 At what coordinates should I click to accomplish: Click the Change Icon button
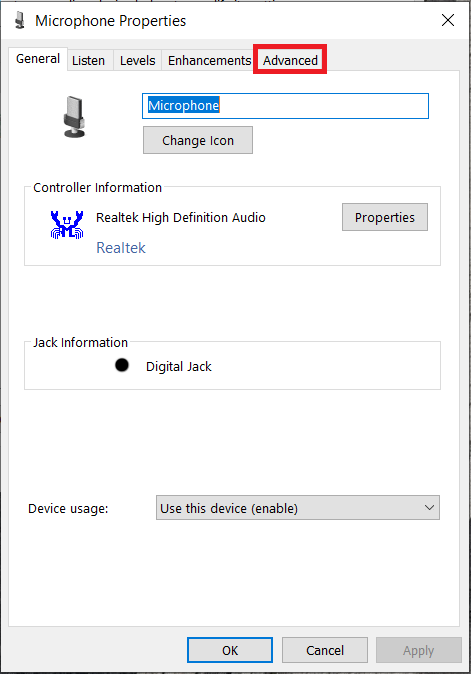tap(198, 140)
